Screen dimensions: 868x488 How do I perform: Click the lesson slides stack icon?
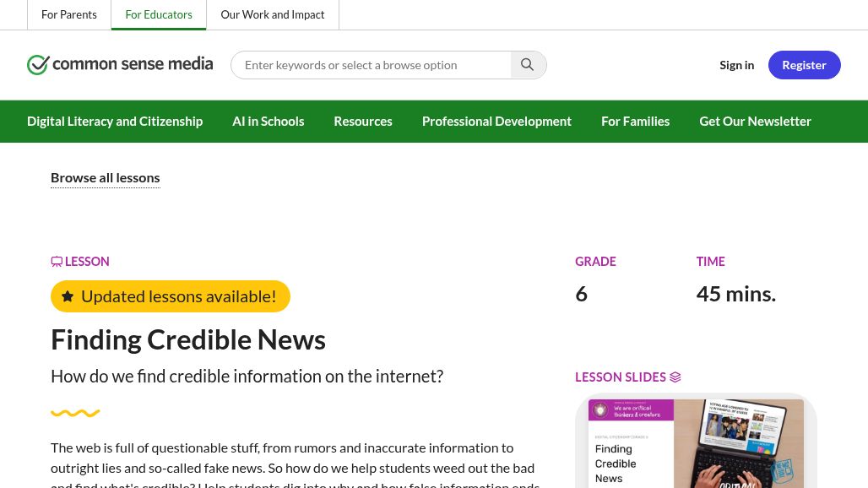pyautogui.click(x=675, y=377)
